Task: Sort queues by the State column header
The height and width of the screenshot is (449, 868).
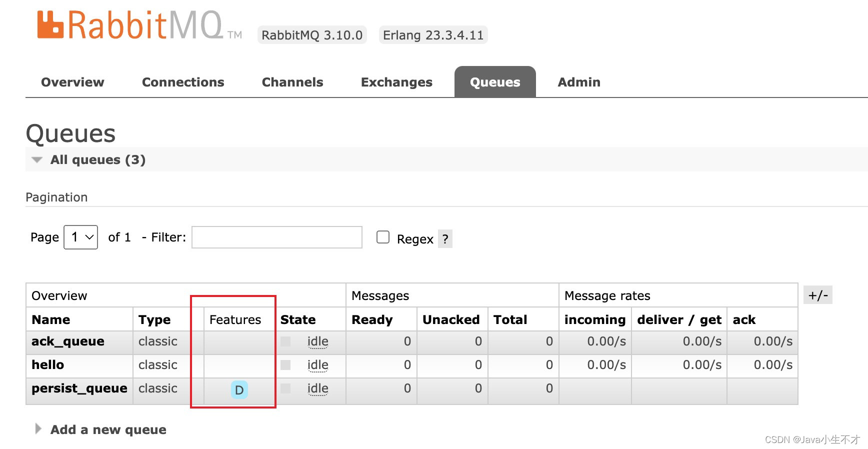Action: pos(298,319)
